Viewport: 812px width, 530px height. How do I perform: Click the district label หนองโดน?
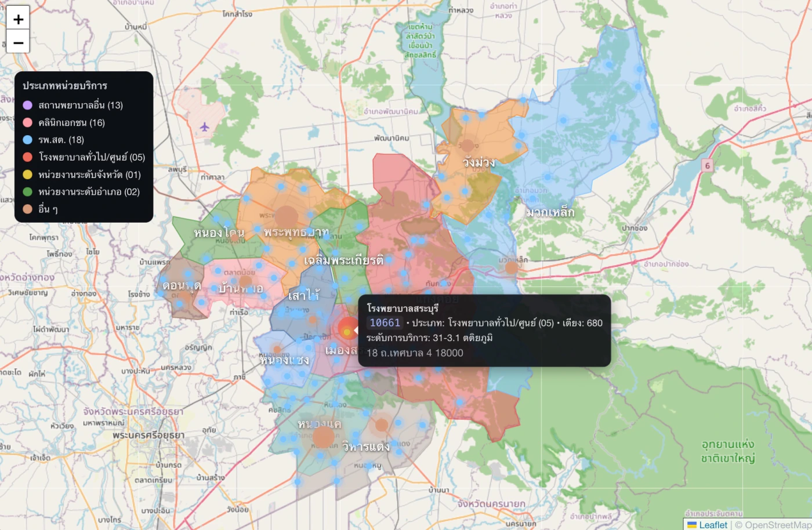(219, 233)
